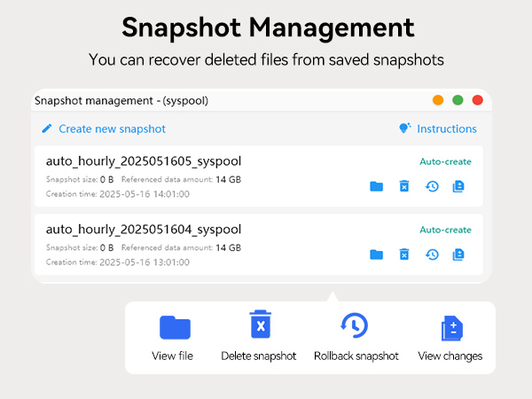Click the Create new snapshot button
The image size is (532, 399).
(112, 129)
